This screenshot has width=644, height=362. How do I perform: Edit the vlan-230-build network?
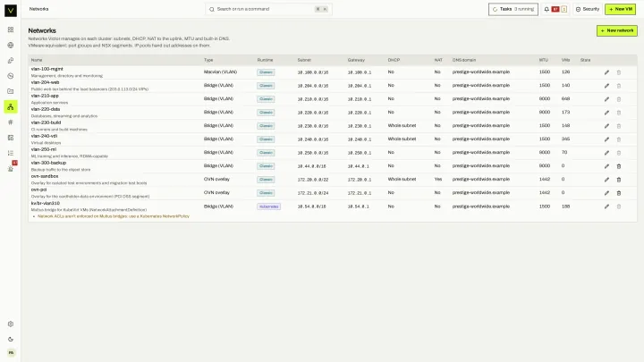coord(606,126)
